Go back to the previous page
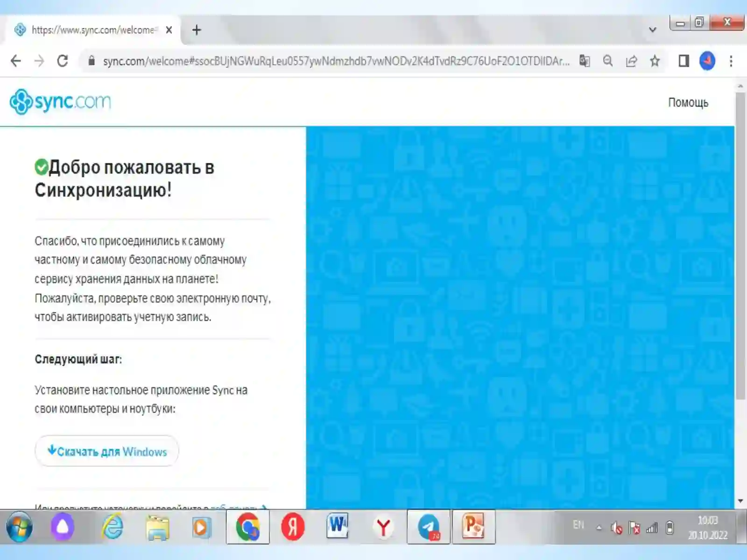This screenshot has width=747, height=560. (16, 61)
